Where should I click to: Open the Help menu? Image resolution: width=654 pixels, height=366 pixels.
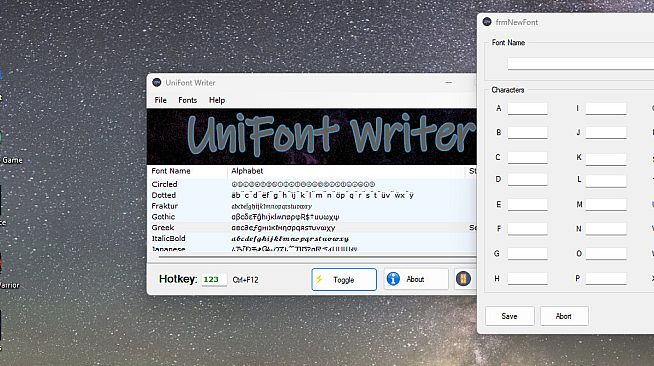tap(217, 100)
